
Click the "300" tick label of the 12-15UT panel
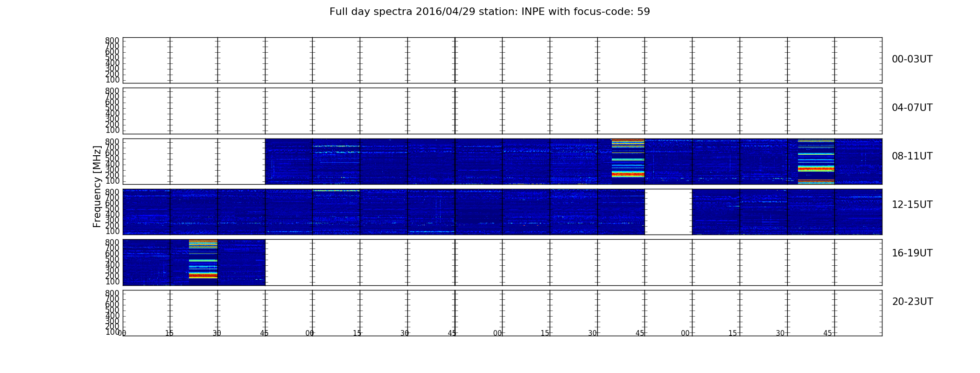(x=112, y=220)
